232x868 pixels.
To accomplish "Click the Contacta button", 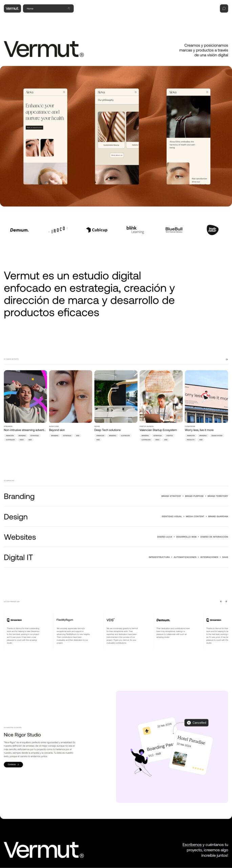I will pos(13,764).
